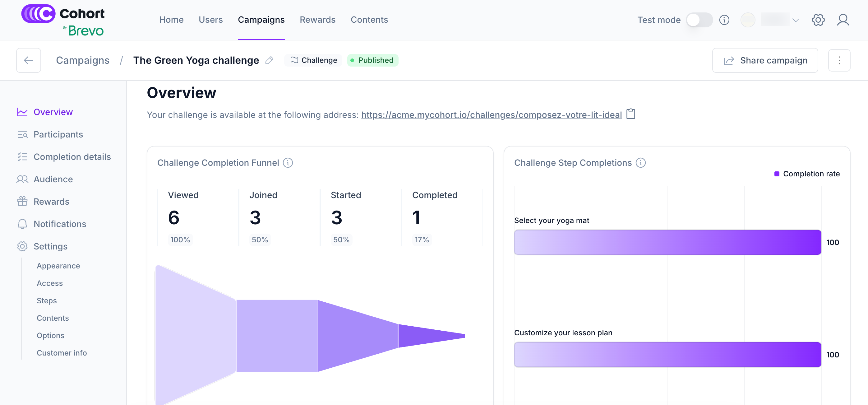868x405 pixels.
Task: Click the pencil icon to rename the challenge
Action: click(269, 60)
